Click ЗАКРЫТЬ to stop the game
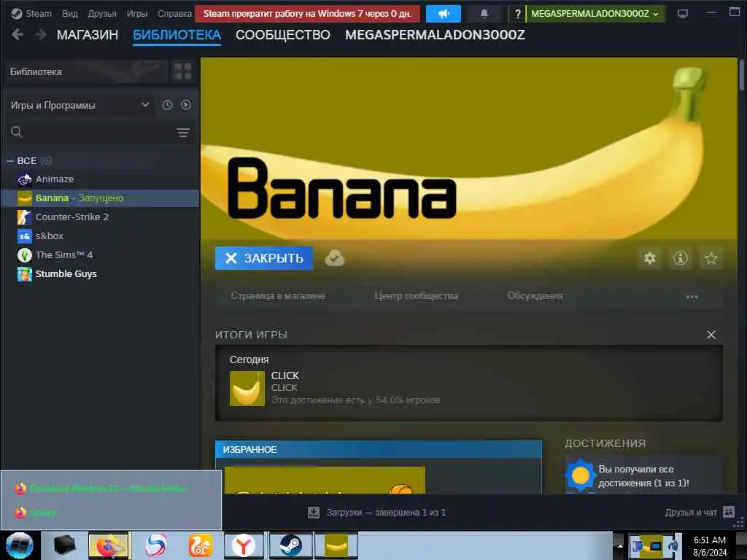This screenshot has width=747, height=560. click(264, 258)
